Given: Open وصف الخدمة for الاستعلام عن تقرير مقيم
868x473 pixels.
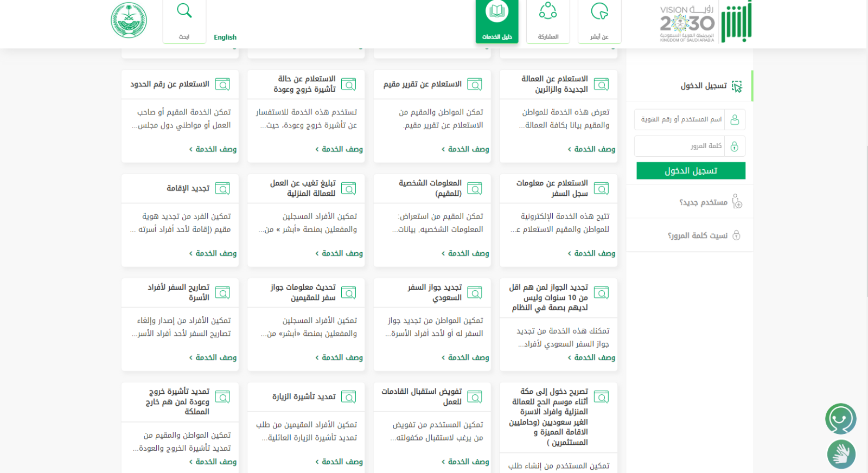Looking at the screenshot, I should click(465, 149).
